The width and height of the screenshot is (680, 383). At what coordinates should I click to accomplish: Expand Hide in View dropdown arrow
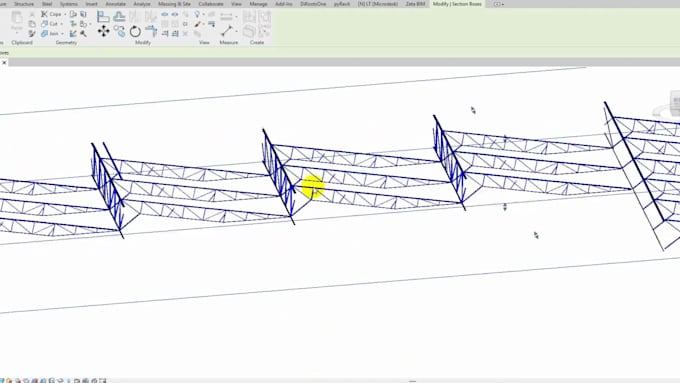click(x=203, y=14)
